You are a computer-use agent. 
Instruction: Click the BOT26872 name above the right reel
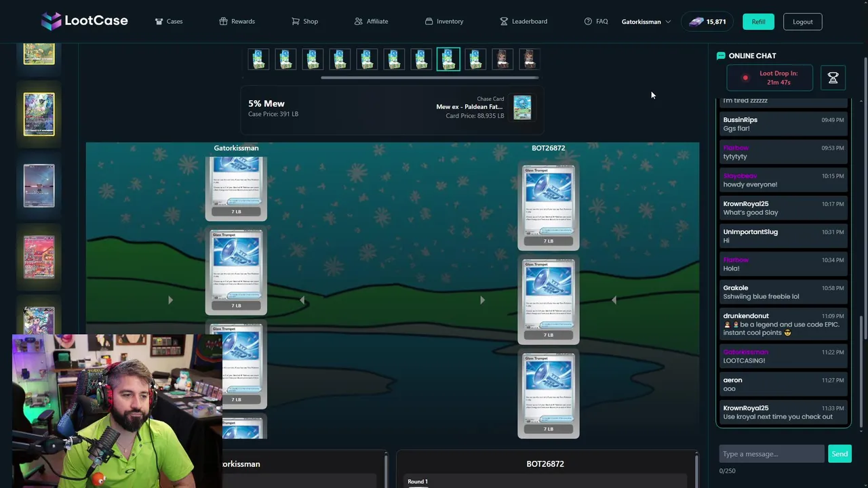click(548, 148)
